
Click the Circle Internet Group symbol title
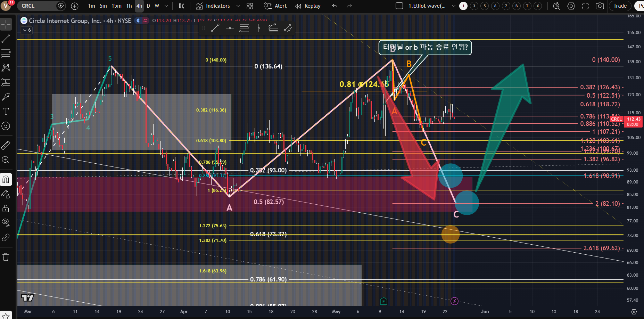tap(80, 21)
